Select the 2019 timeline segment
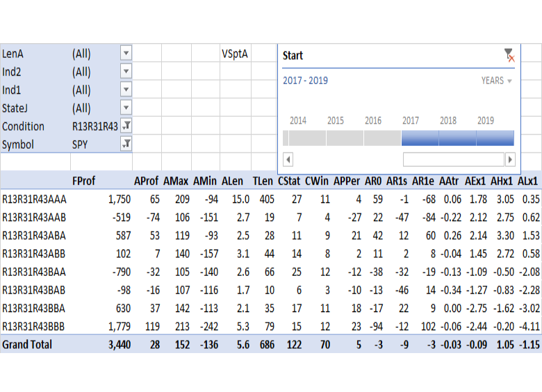 pos(495,138)
